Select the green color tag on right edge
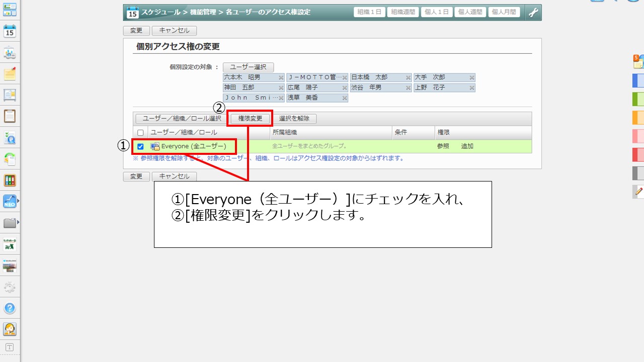Screen dimensions: 644x362 point(637,99)
